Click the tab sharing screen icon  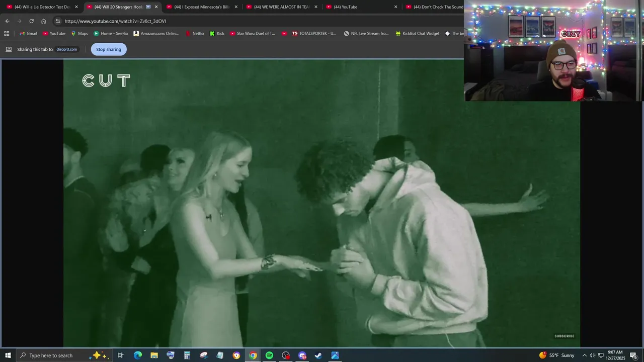click(9, 49)
